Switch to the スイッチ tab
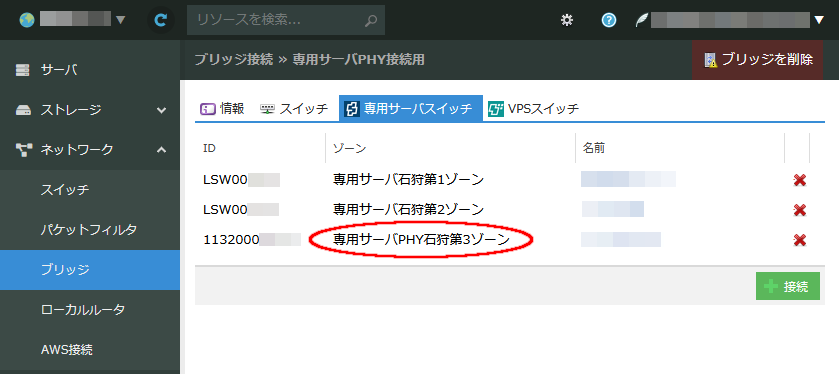 [x=294, y=109]
